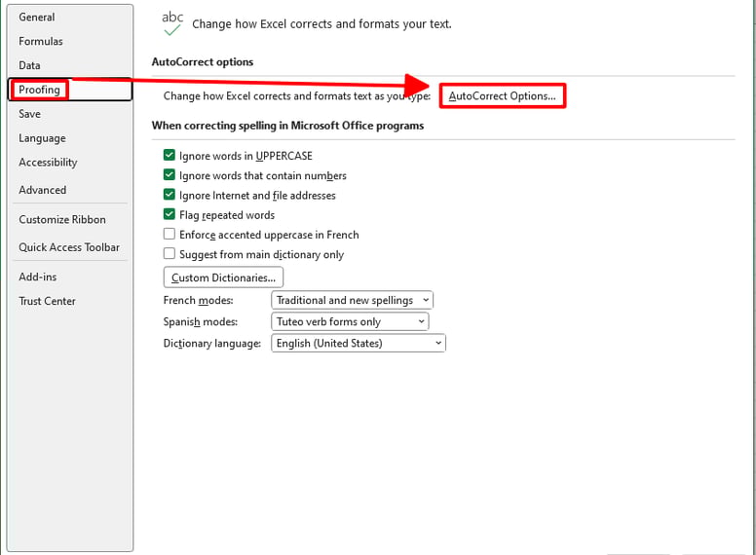The width and height of the screenshot is (756, 555).
Task: Check Suggest from main dictionary only
Action: click(x=170, y=254)
